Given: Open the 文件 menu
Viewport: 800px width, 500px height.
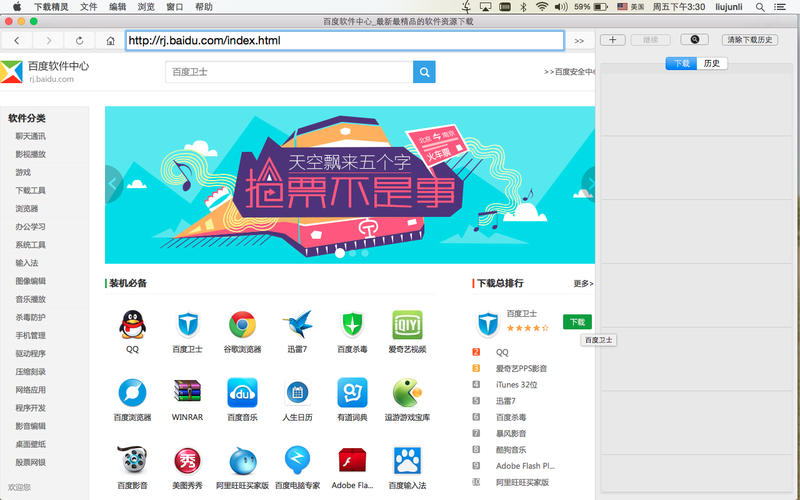Looking at the screenshot, I should (88, 7).
